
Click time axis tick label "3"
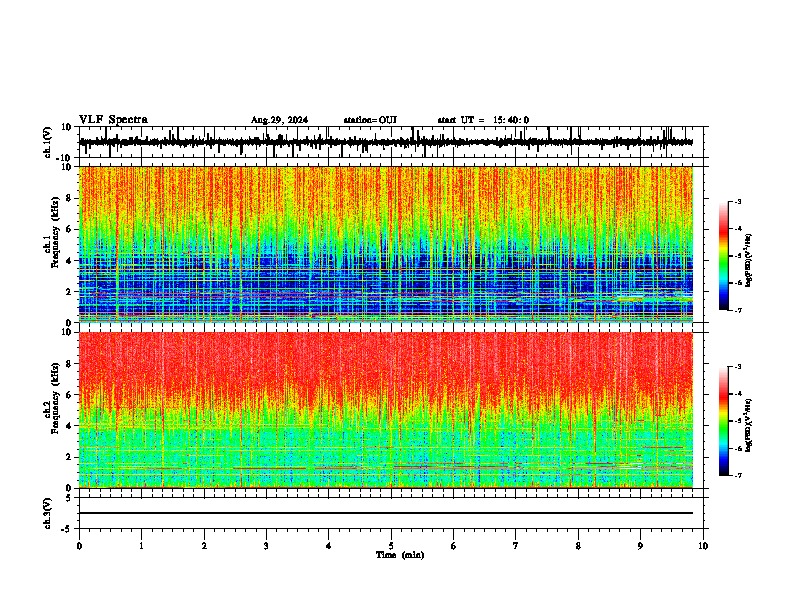[266, 546]
